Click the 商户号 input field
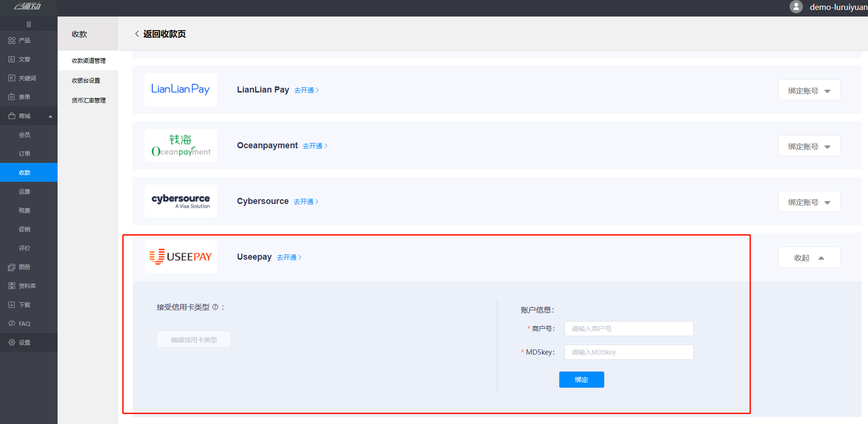The height and width of the screenshot is (424, 868). click(x=629, y=329)
